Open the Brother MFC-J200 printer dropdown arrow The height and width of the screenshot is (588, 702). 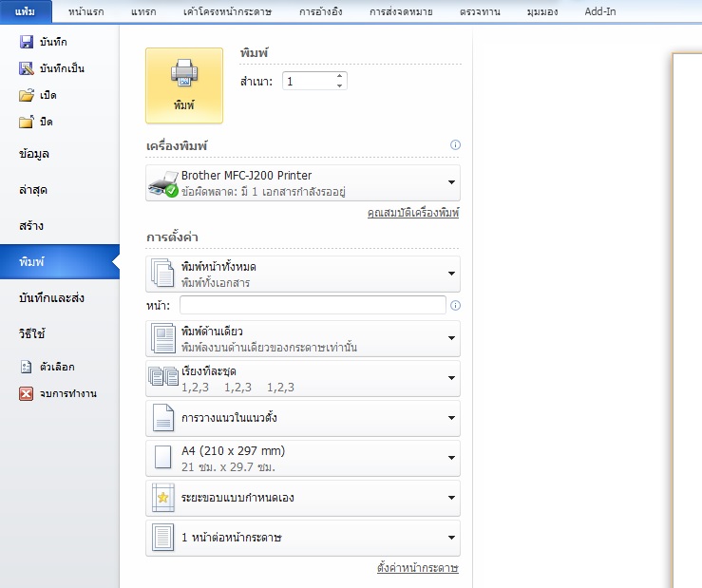point(451,182)
